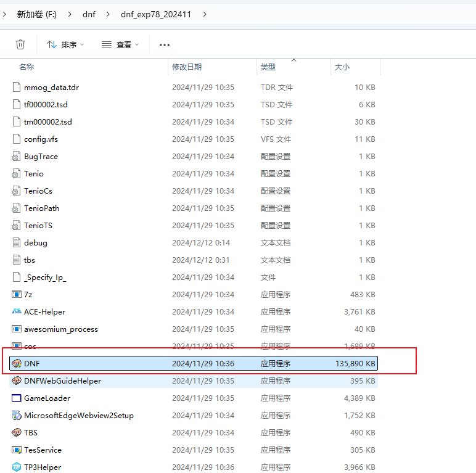
Task: Open the Sort (排序) dropdown
Action: (x=65, y=44)
